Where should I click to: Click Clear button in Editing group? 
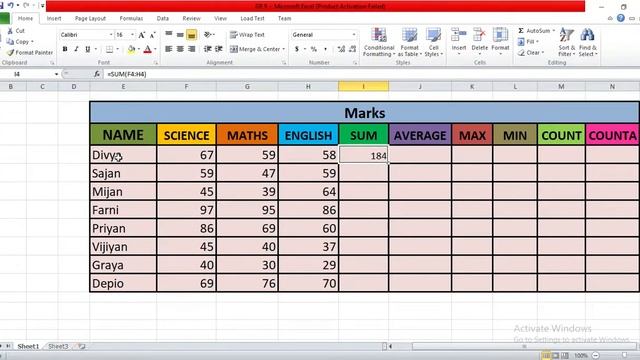click(531, 53)
